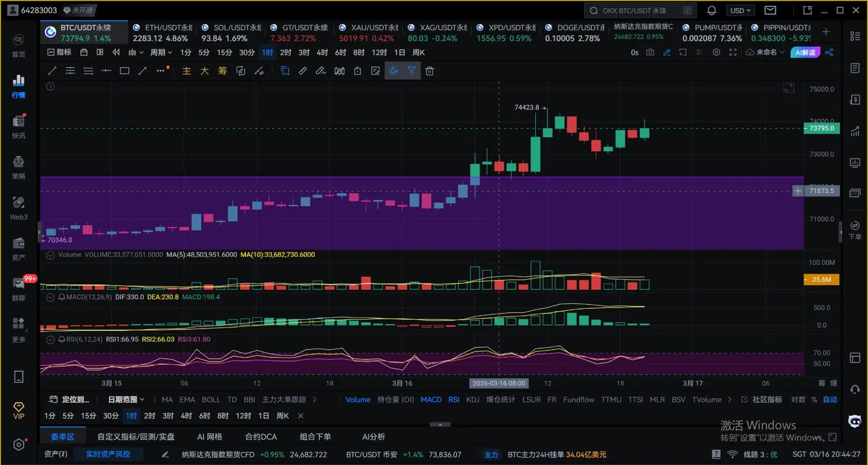The width and height of the screenshot is (868, 465).
Task: Open 群聊 group chat with 99+ badge
Action: tap(19, 289)
